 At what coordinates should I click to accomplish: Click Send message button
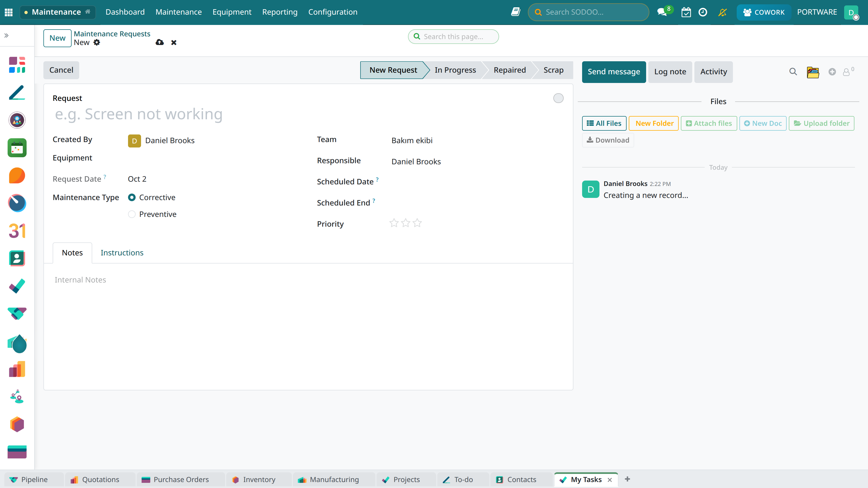coord(614,72)
